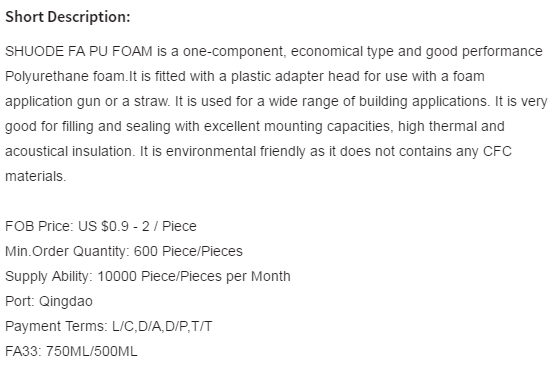The height and width of the screenshot is (374, 556).
Task: Click the SHUODE FA PU FOAM text
Action: (x=79, y=51)
